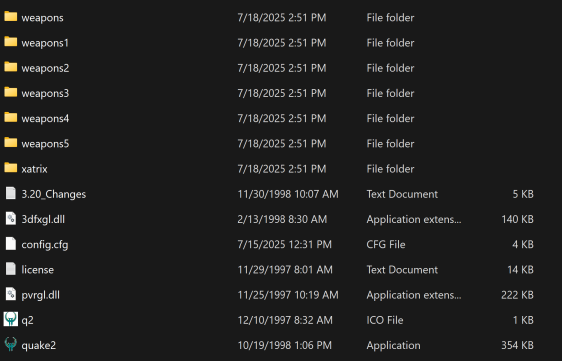Select 3.20_Changes date 11/30/1998
This screenshot has height=361, width=562.
pos(288,194)
